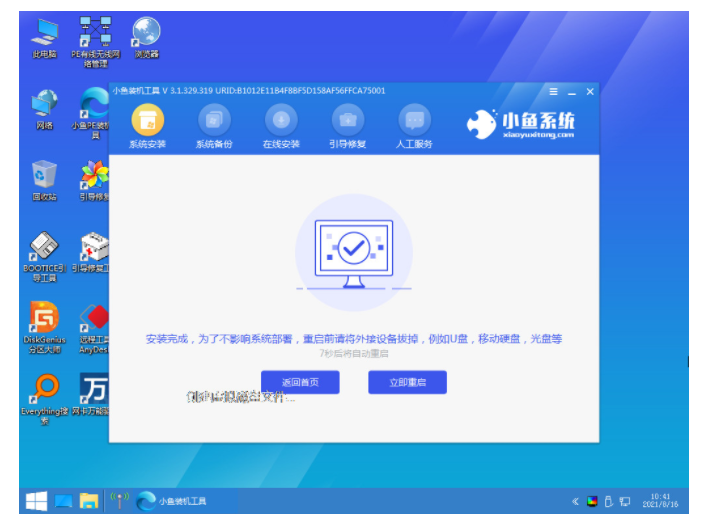The height and width of the screenshot is (526, 703).
Task: Open the 系统安装 tab
Action: tap(148, 122)
